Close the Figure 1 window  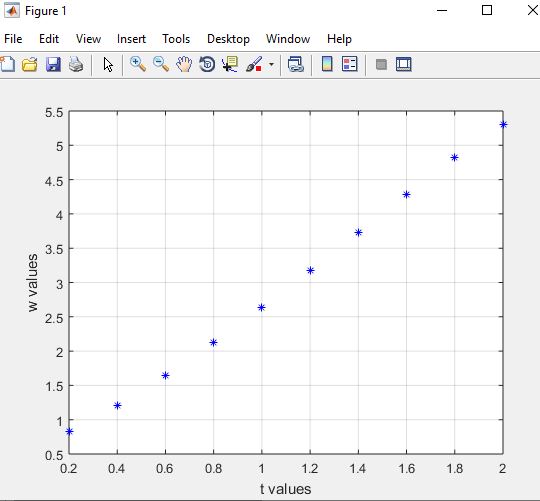coord(533,10)
